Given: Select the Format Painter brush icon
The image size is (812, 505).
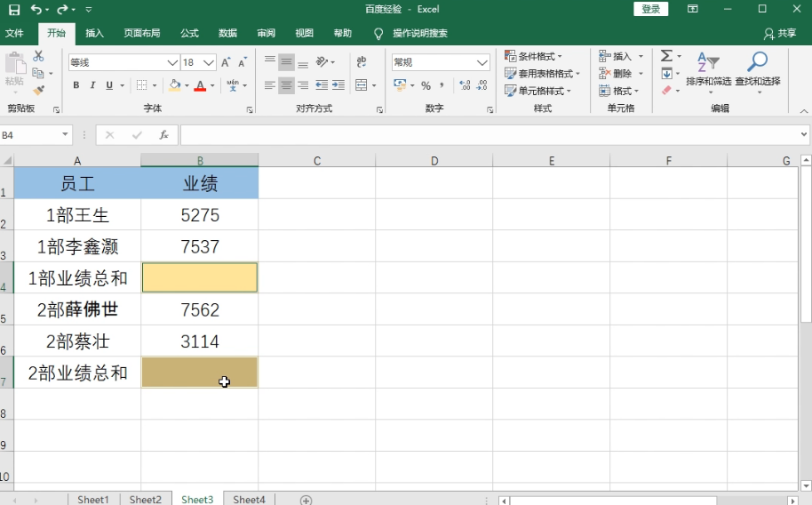Looking at the screenshot, I should pos(38,90).
